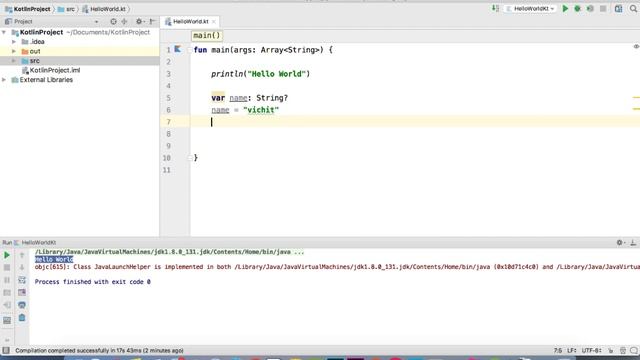640x360 pixels.
Task: Click restore layout icon in Run panel
Action: [x=7, y=320]
